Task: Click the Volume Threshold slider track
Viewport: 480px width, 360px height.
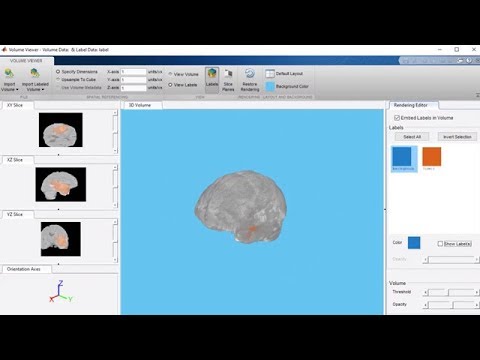Action: pos(452,293)
